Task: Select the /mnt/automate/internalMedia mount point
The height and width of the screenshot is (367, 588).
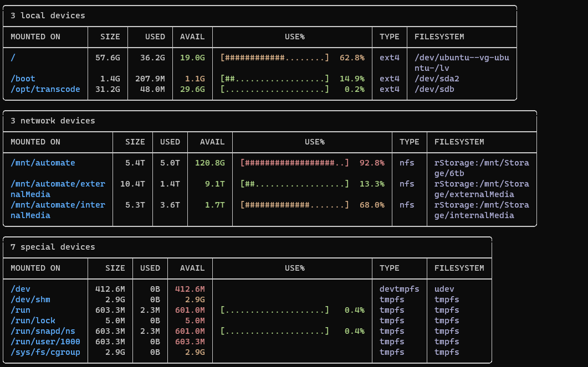Action: tap(58, 210)
